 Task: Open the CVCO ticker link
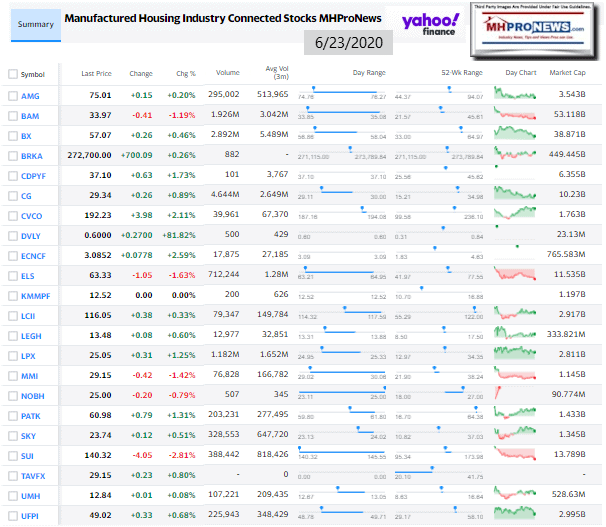click(32, 215)
